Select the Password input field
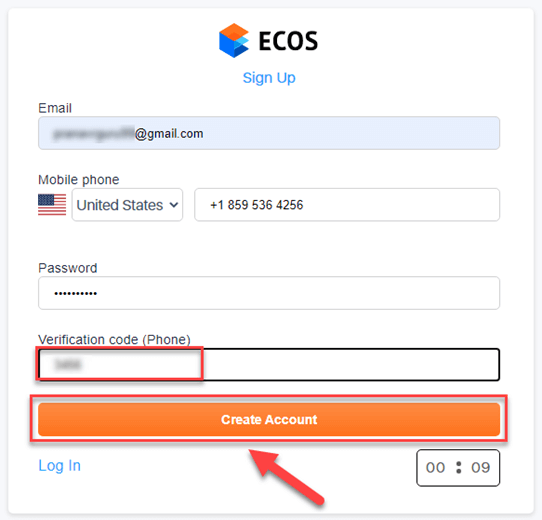The image size is (542, 520). [x=269, y=293]
